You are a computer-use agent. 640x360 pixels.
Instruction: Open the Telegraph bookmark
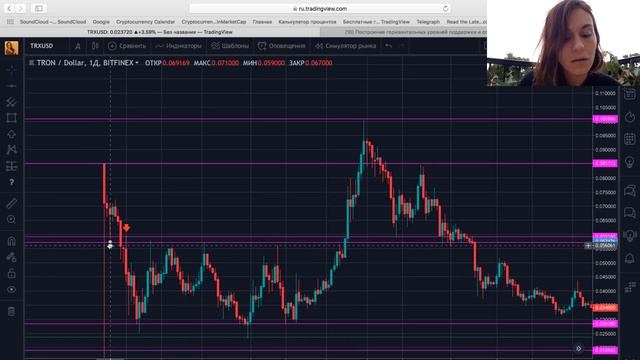428,22
